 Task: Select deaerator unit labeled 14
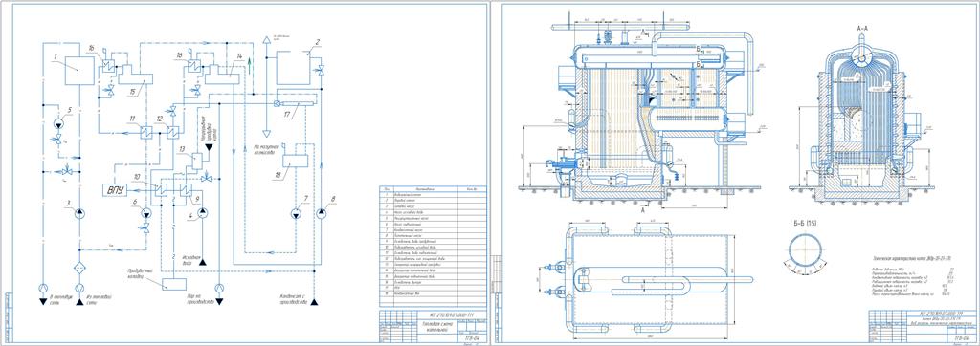224,75
